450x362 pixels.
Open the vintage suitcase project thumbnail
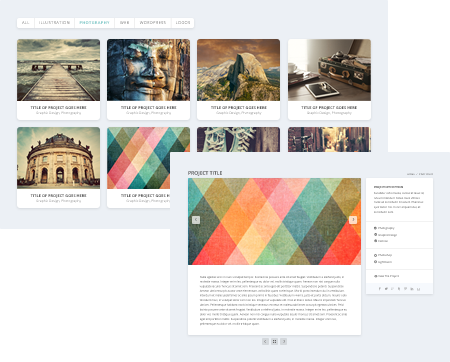click(329, 70)
